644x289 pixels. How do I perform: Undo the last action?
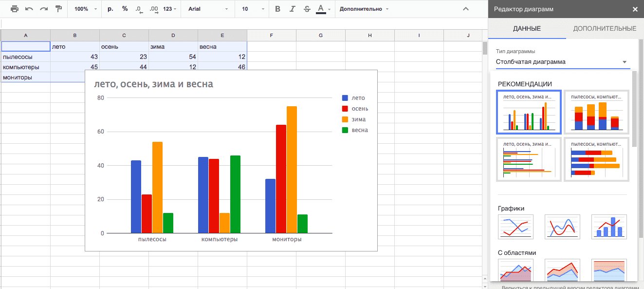(29, 9)
